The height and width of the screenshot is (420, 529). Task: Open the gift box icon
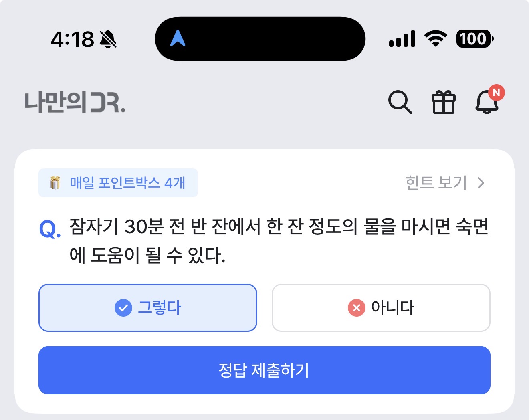click(x=443, y=102)
